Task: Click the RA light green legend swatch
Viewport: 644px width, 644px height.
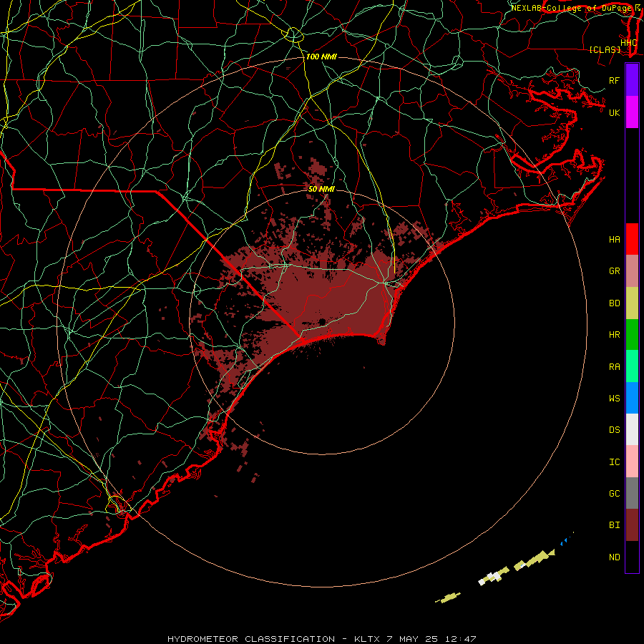Action: [x=632, y=366]
